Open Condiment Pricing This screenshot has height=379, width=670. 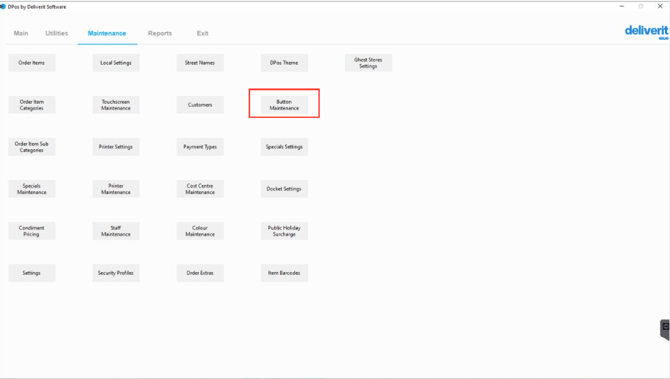[32, 231]
